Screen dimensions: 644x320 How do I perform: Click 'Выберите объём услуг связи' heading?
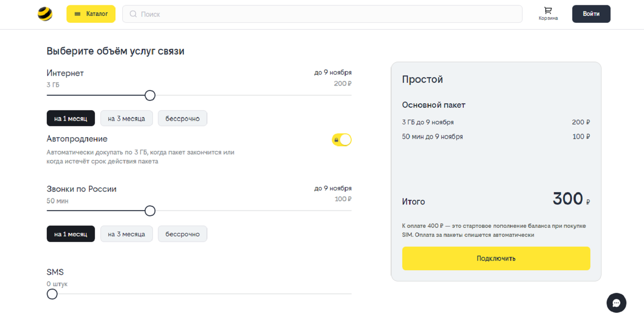click(x=115, y=51)
